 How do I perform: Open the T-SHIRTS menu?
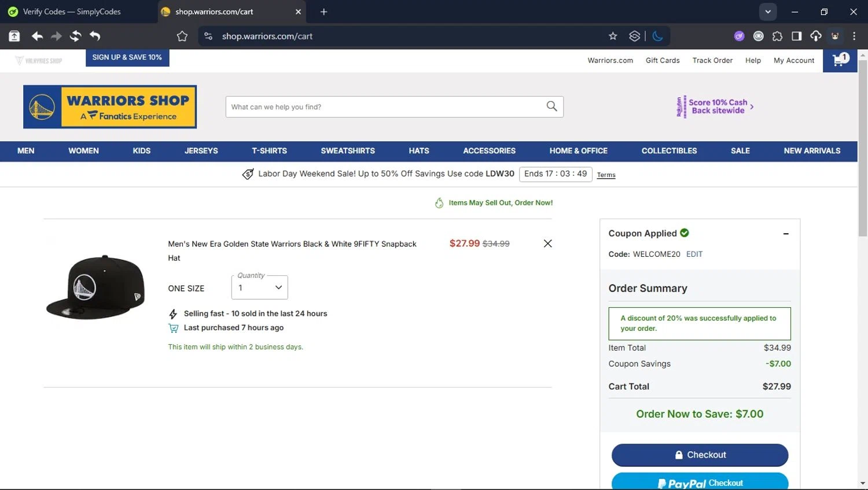click(x=270, y=151)
